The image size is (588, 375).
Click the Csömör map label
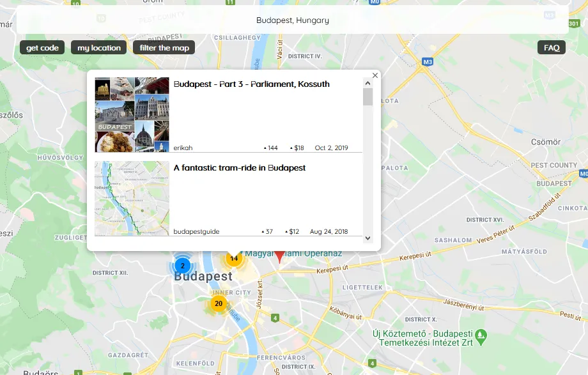(x=546, y=142)
